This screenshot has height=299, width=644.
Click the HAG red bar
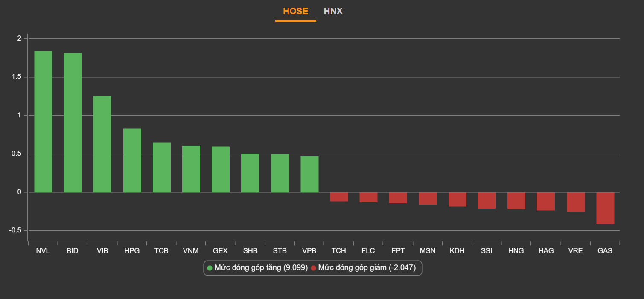pos(545,201)
